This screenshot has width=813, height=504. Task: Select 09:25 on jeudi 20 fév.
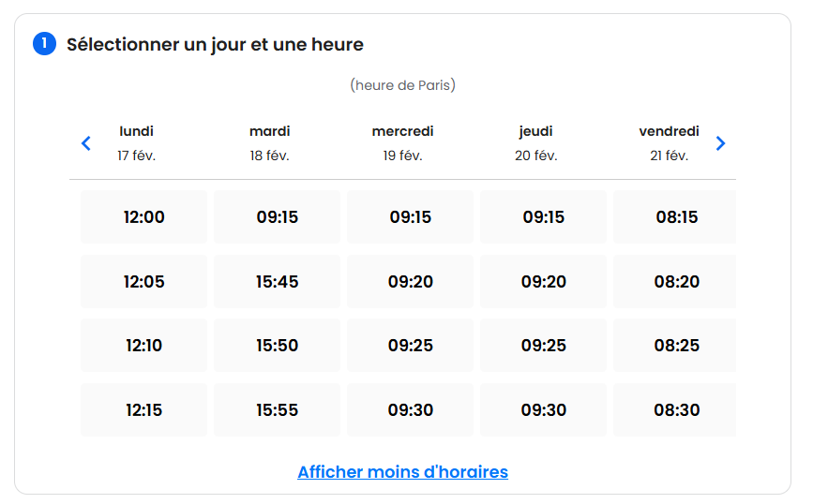[543, 345]
